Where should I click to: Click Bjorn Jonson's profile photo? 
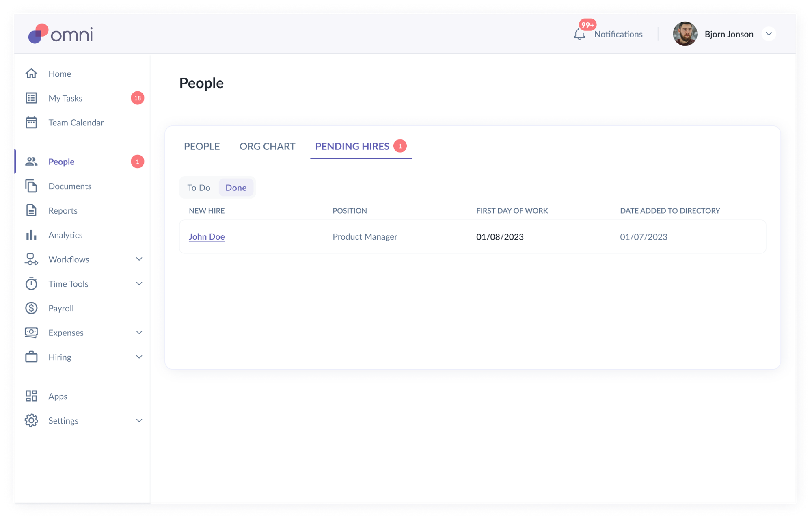(x=685, y=34)
